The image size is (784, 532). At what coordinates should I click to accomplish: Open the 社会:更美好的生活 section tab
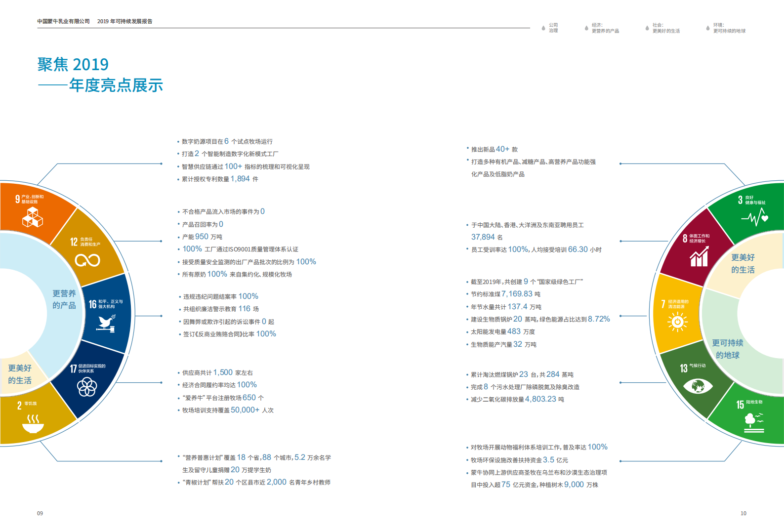pos(666,28)
